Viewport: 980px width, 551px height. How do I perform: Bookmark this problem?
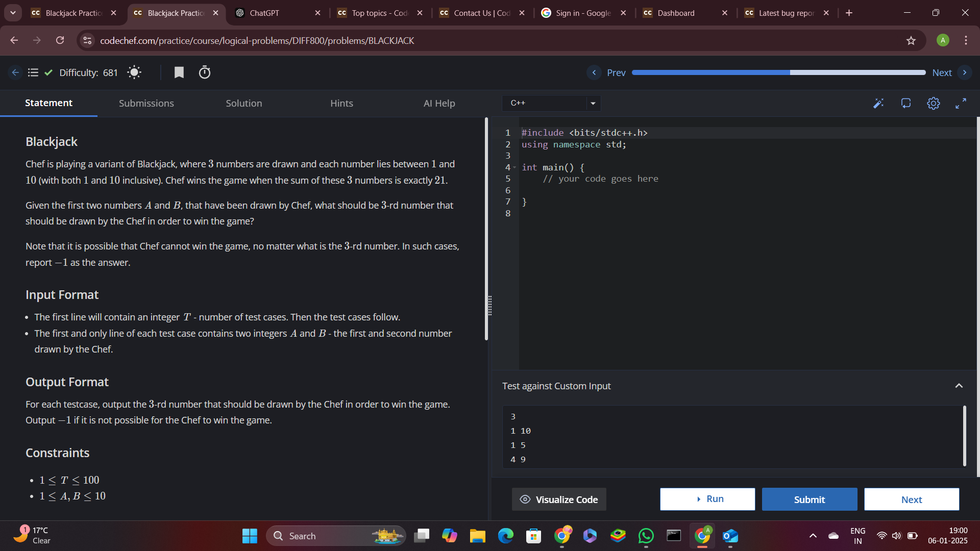179,72
